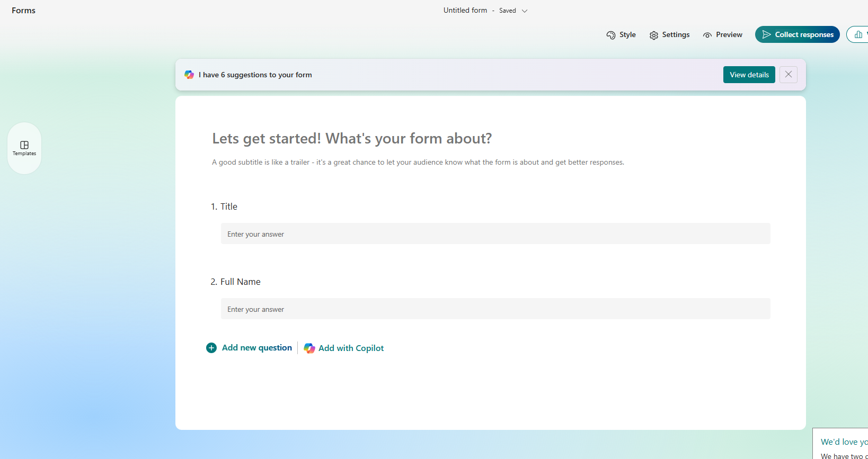Open the responses chart icon button
868x459 pixels.
(x=858, y=34)
